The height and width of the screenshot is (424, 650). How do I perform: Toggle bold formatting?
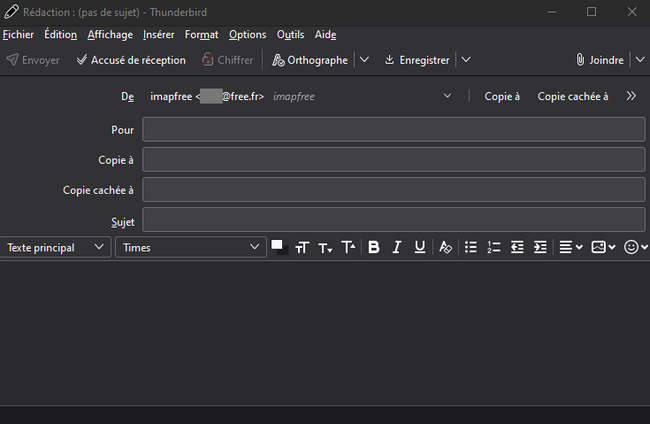(x=374, y=247)
